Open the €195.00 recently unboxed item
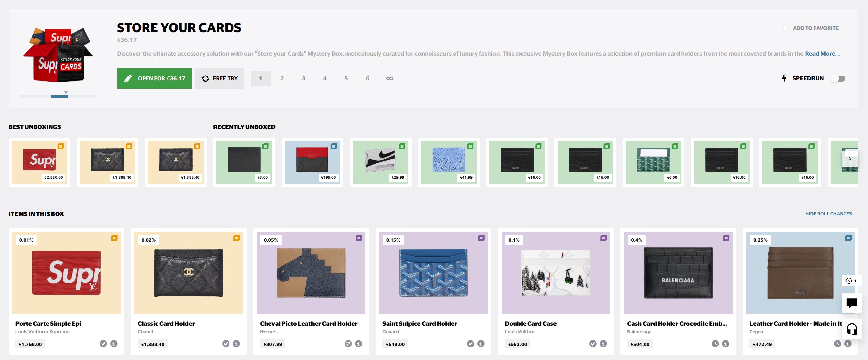868x360 pixels. click(x=313, y=162)
